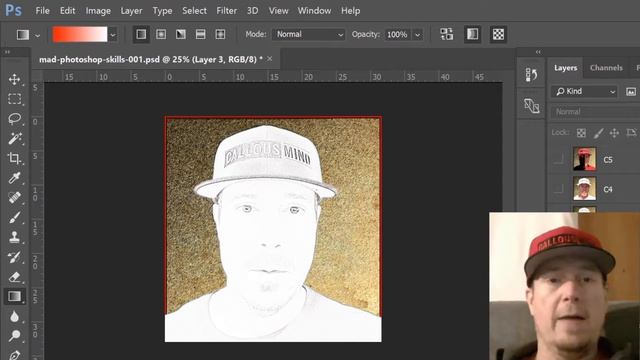Select the Blur tool
640x360 pixels.
point(15,316)
